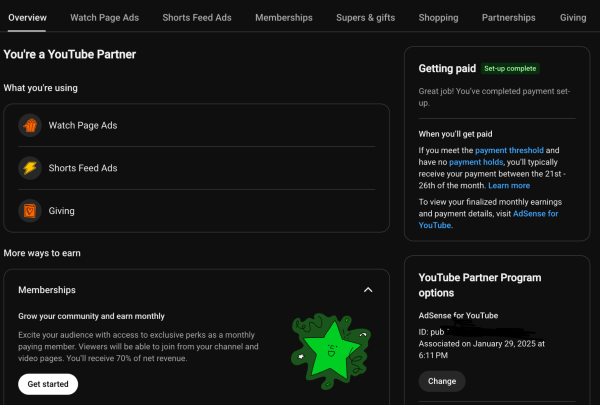
Task: Open the Shopping tab
Action: pos(438,18)
